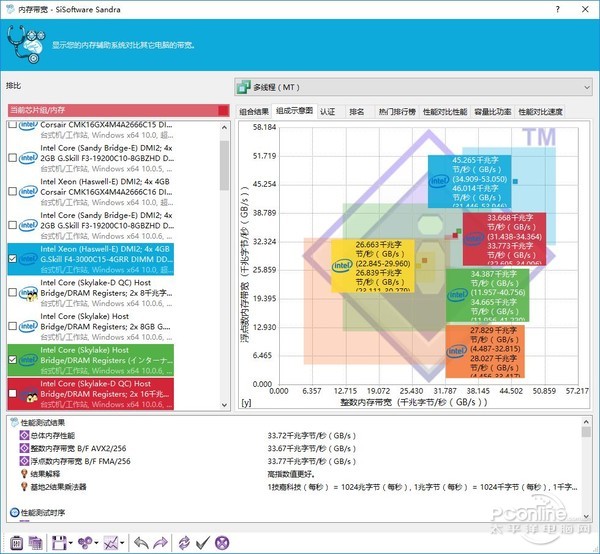Switch to the 组合结果 tab

tap(254, 112)
